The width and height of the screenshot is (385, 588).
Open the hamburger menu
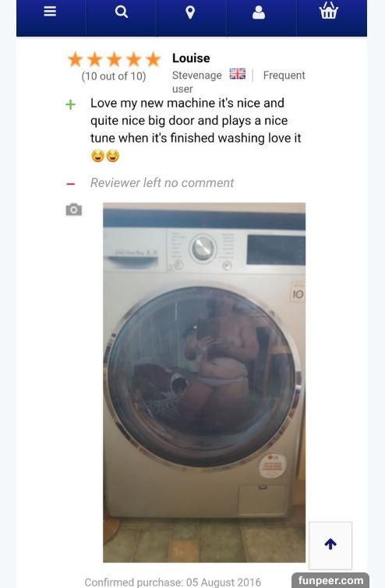click(x=50, y=12)
